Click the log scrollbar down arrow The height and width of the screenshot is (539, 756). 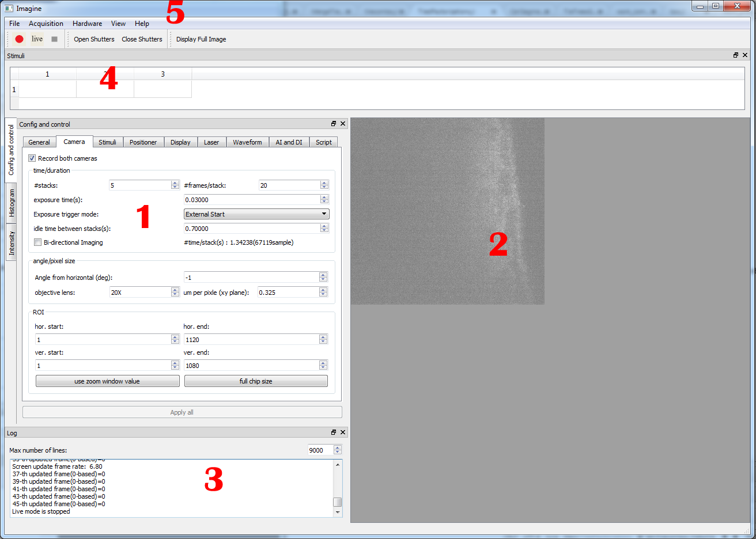338,513
